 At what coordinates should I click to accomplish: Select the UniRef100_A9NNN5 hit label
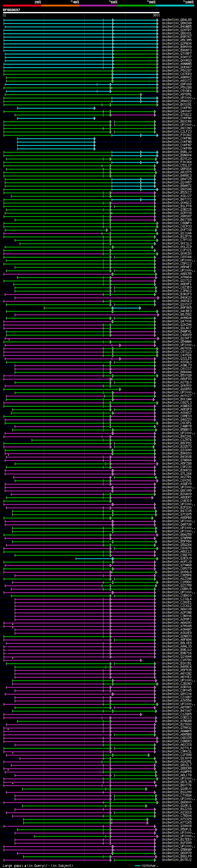click(x=177, y=64)
